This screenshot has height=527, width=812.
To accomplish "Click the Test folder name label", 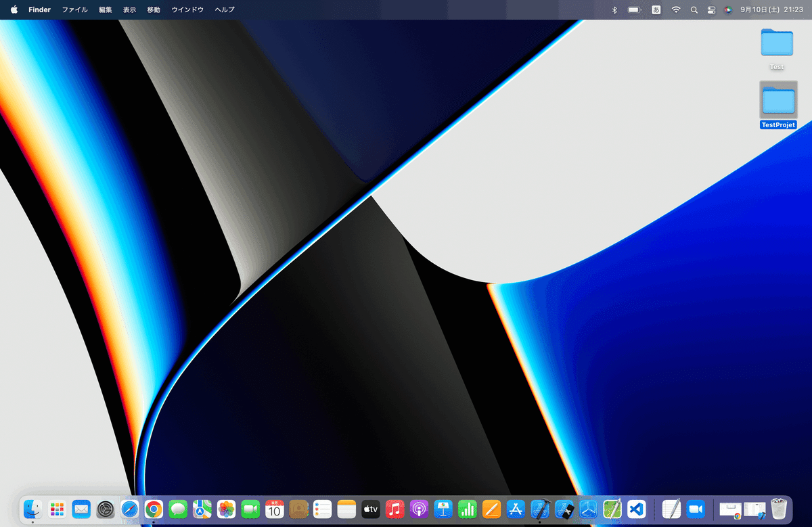I will click(x=777, y=67).
